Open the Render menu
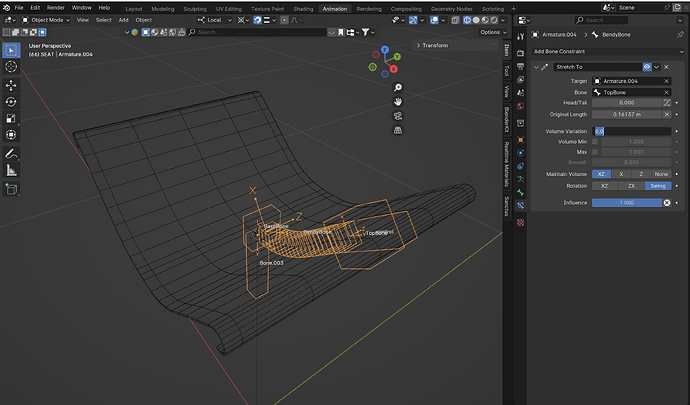 [55, 8]
